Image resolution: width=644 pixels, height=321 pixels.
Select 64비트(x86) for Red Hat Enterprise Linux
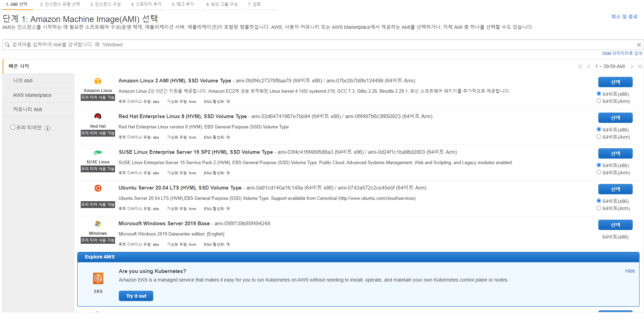(x=599, y=129)
